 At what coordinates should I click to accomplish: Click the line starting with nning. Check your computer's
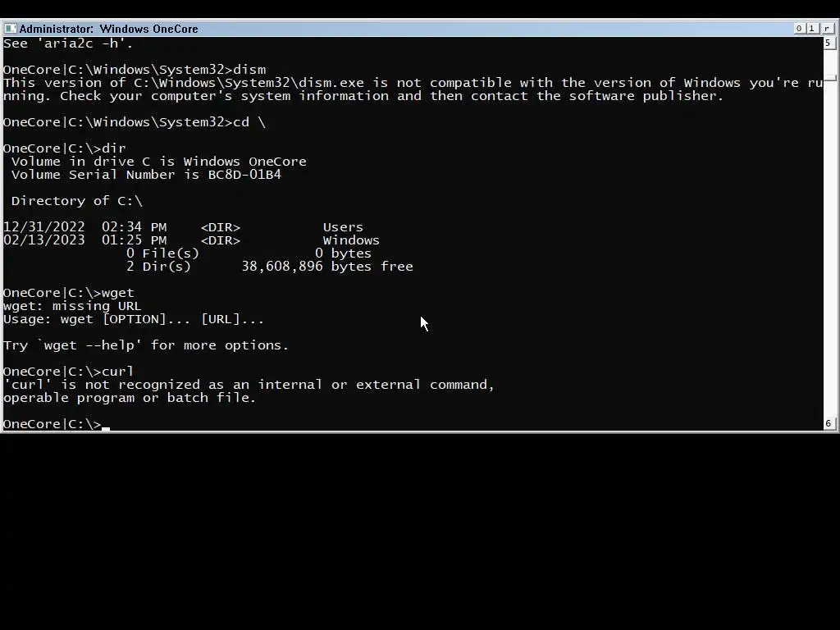363,96
